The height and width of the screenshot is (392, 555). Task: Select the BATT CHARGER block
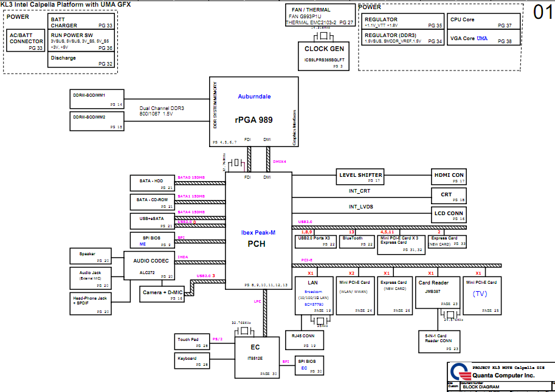[81, 22]
